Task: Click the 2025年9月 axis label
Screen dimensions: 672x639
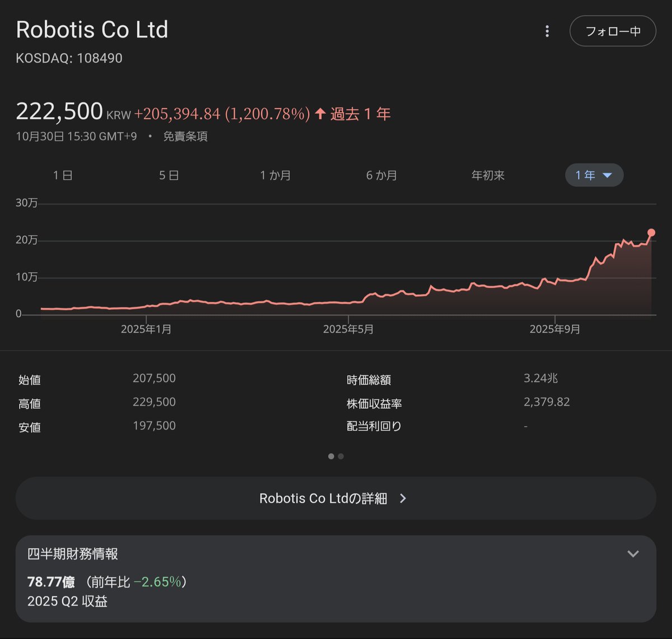Action: 555,329
